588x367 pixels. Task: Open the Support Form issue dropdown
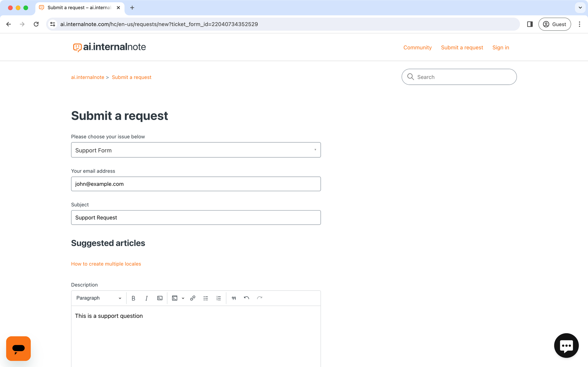coord(196,150)
